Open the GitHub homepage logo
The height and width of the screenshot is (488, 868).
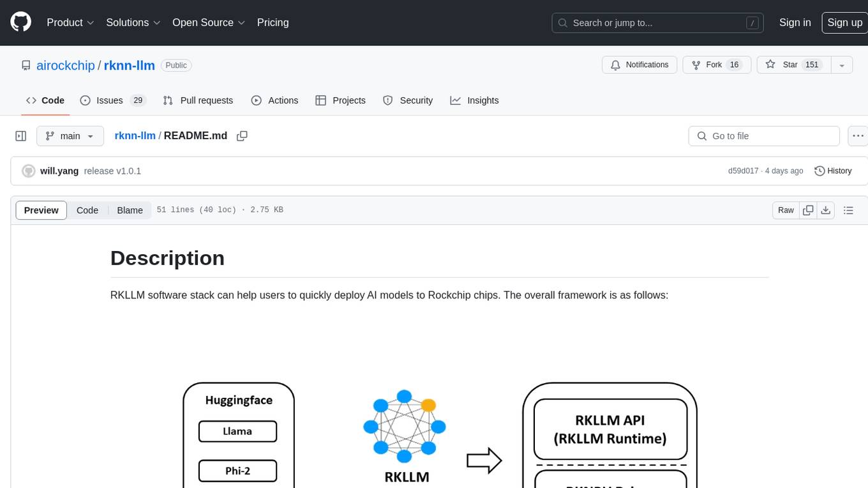coord(20,22)
